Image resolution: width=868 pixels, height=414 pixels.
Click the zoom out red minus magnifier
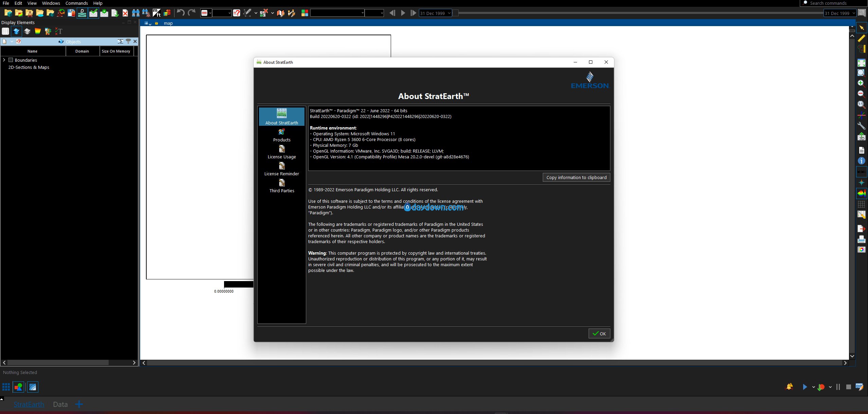tap(861, 94)
